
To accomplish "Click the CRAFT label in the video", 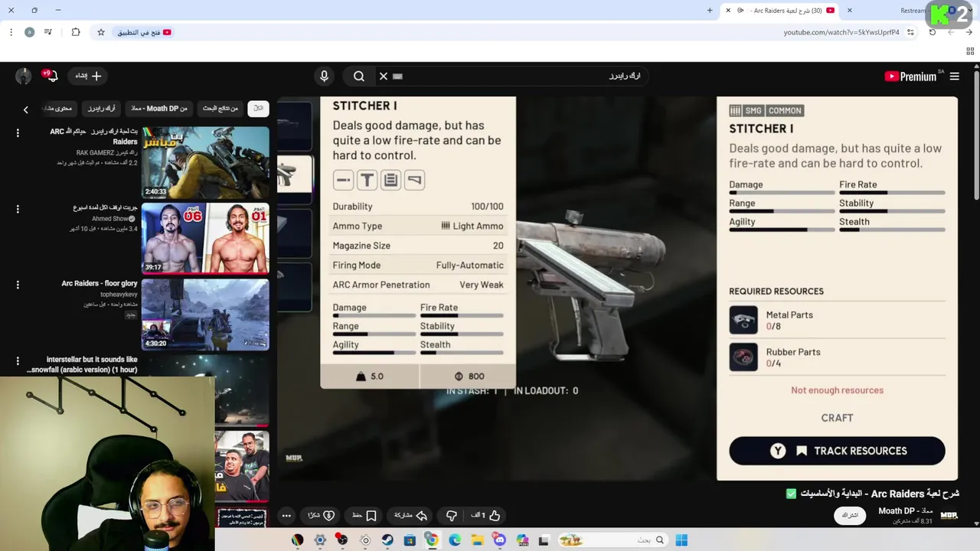I will (x=837, y=418).
